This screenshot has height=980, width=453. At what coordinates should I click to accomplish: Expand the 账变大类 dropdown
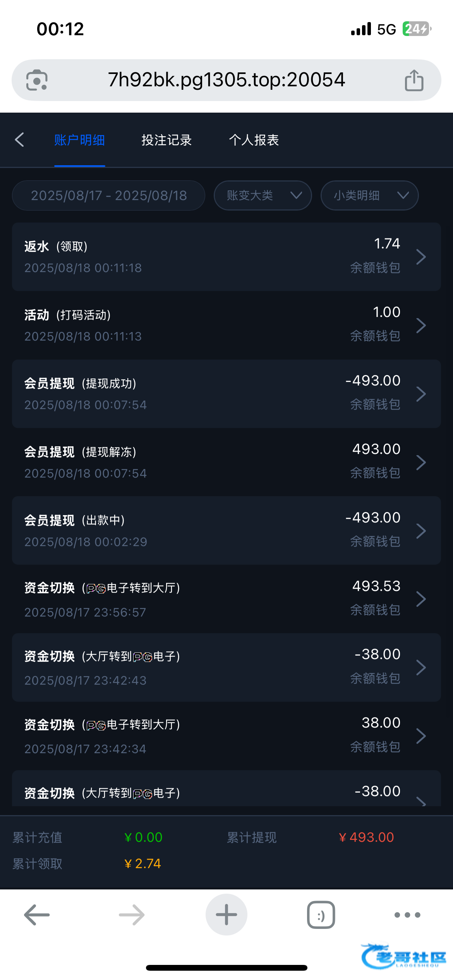tap(263, 195)
